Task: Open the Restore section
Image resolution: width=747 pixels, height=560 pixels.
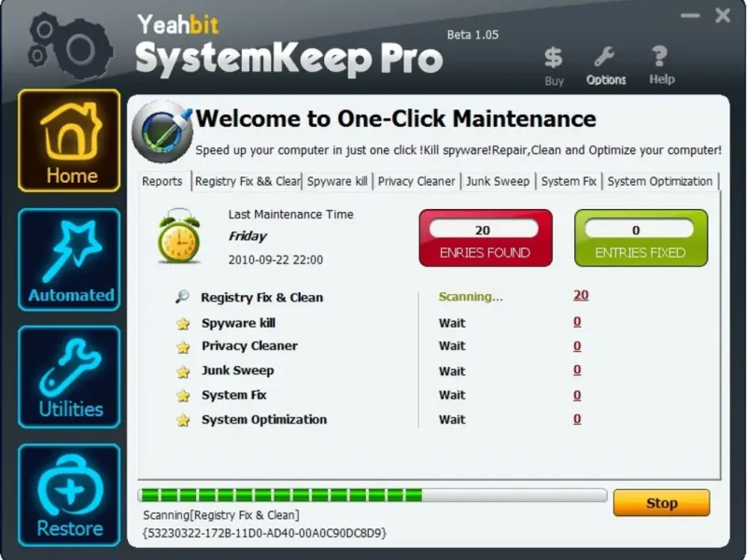Action: [69, 496]
